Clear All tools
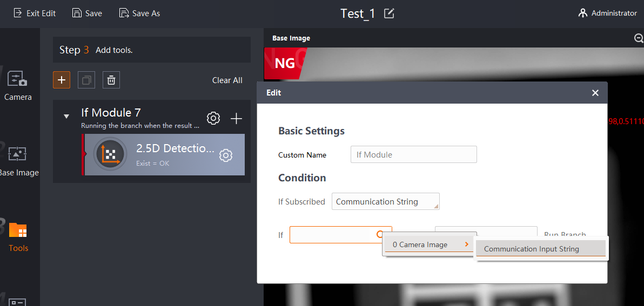Screen dimensions: 644x306 point(227,80)
